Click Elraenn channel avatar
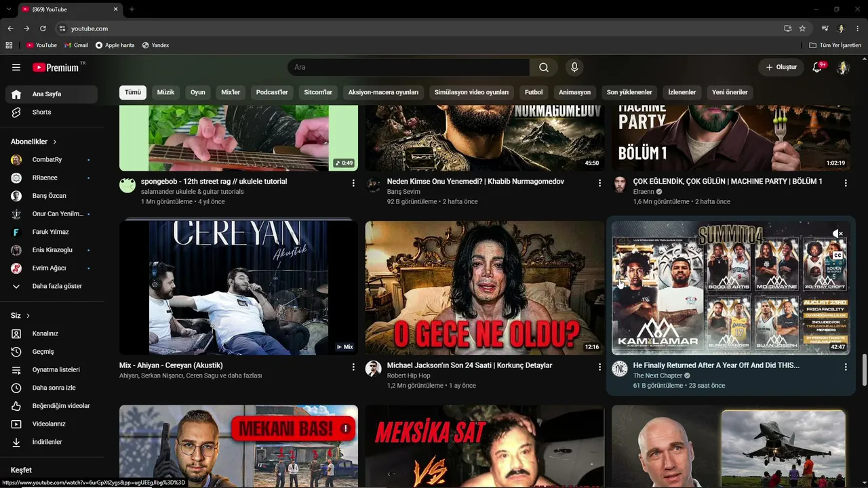Image resolution: width=868 pixels, height=488 pixels. (620, 185)
